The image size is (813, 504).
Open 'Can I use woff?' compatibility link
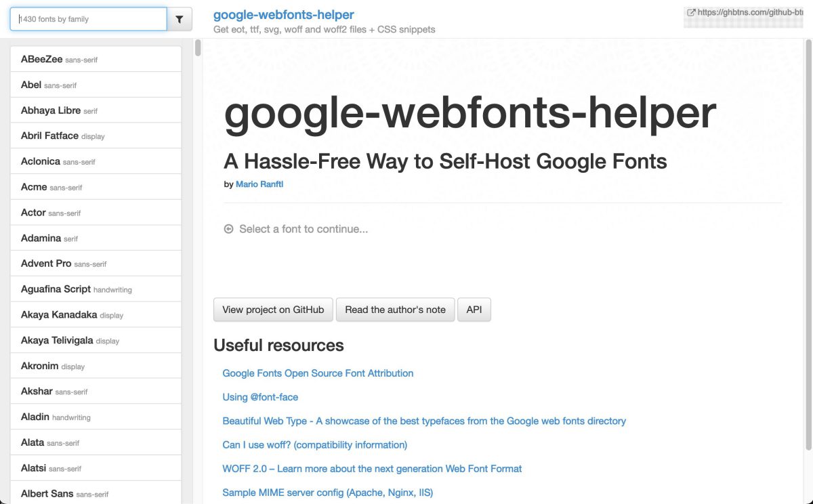[x=315, y=444]
